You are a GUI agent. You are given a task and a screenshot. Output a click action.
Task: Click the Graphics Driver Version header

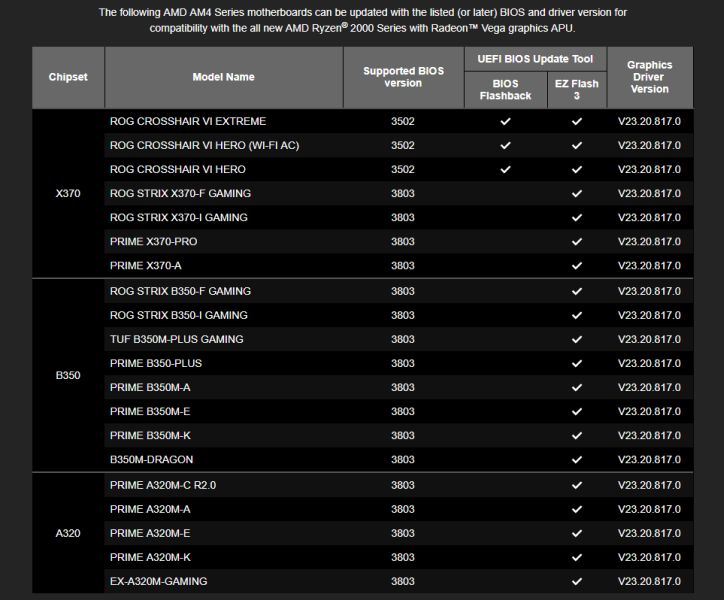coord(649,77)
